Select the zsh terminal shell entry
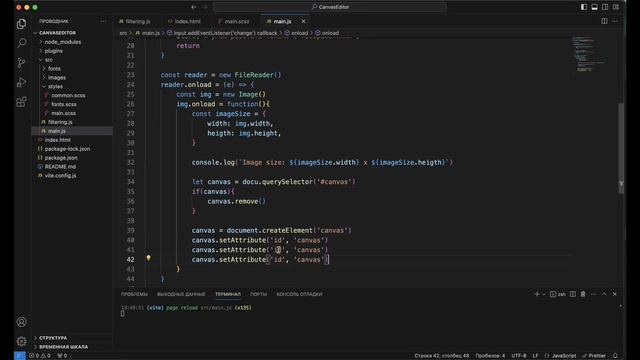Screen dimensions: 640x360 pyautogui.click(x=558, y=294)
